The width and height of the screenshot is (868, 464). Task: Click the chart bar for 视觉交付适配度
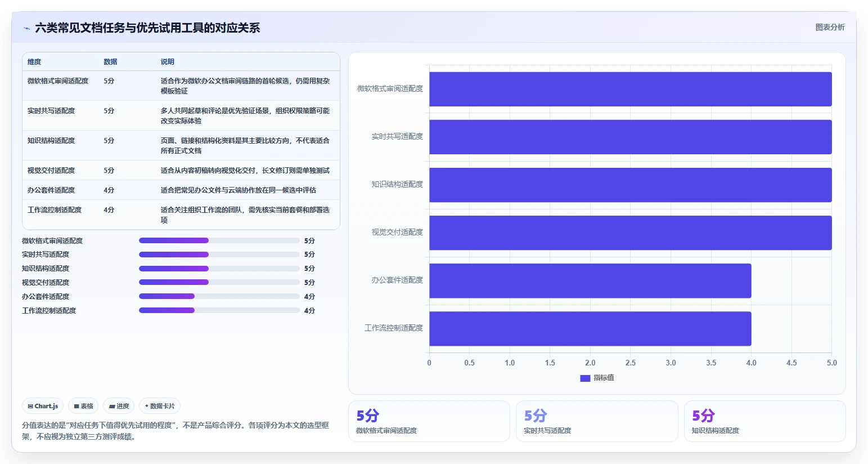click(x=631, y=233)
